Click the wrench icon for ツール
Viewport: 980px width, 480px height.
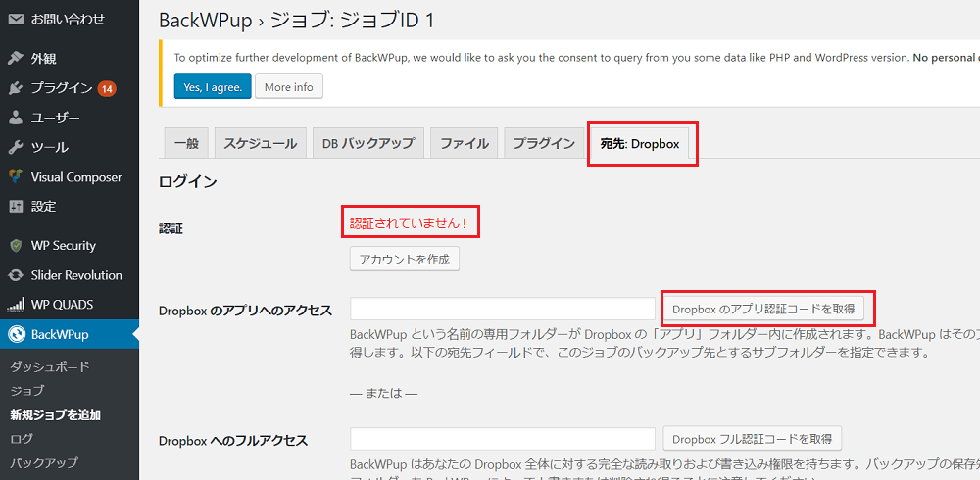16,147
